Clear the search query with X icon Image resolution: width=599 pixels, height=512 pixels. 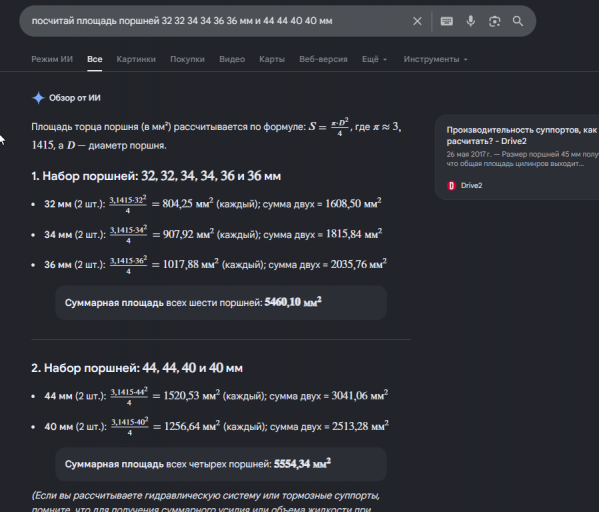(x=417, y=21)
